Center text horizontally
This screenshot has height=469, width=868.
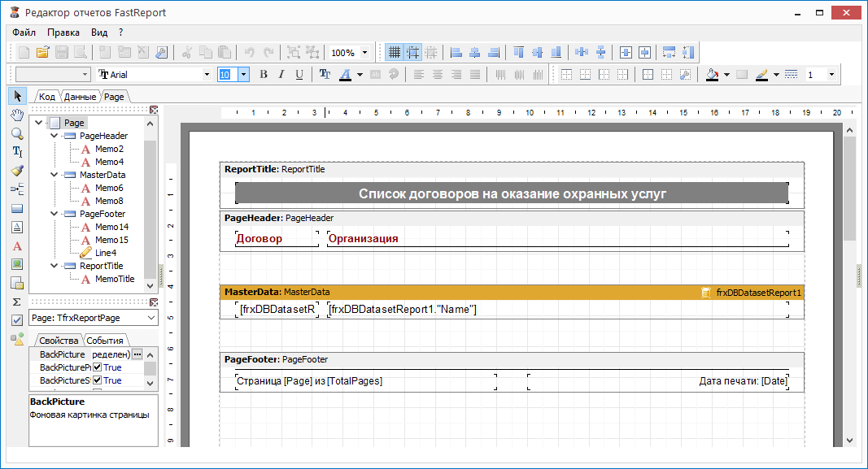click(438, 74)
